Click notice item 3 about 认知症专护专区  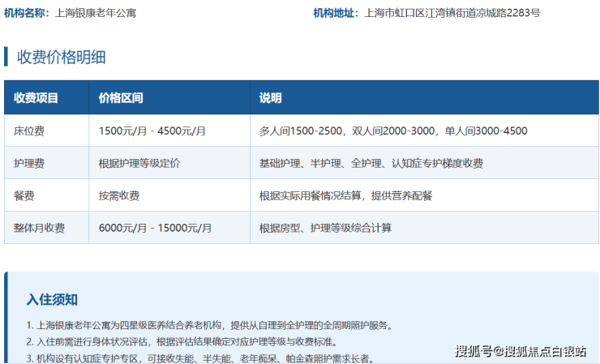[199, 358]
